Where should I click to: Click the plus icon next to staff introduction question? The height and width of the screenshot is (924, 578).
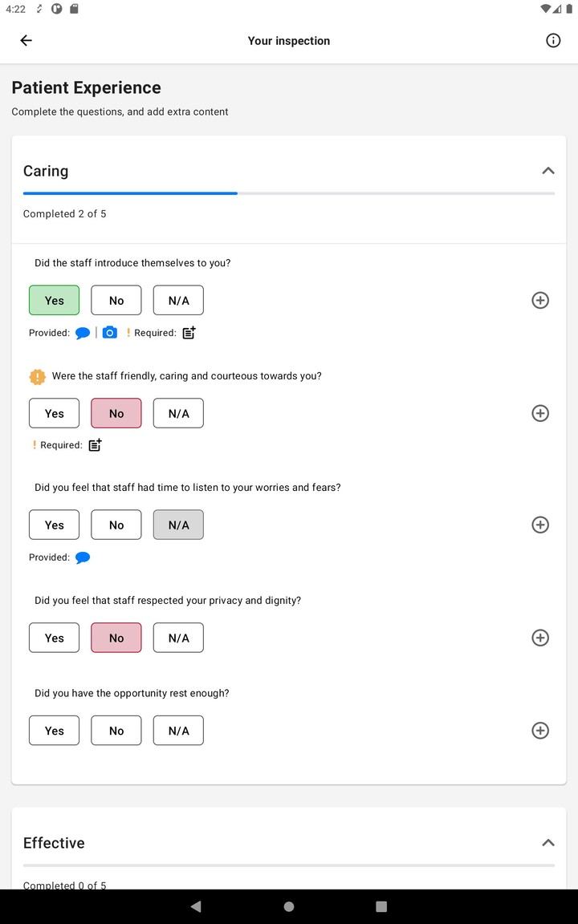tap(539, 300)
